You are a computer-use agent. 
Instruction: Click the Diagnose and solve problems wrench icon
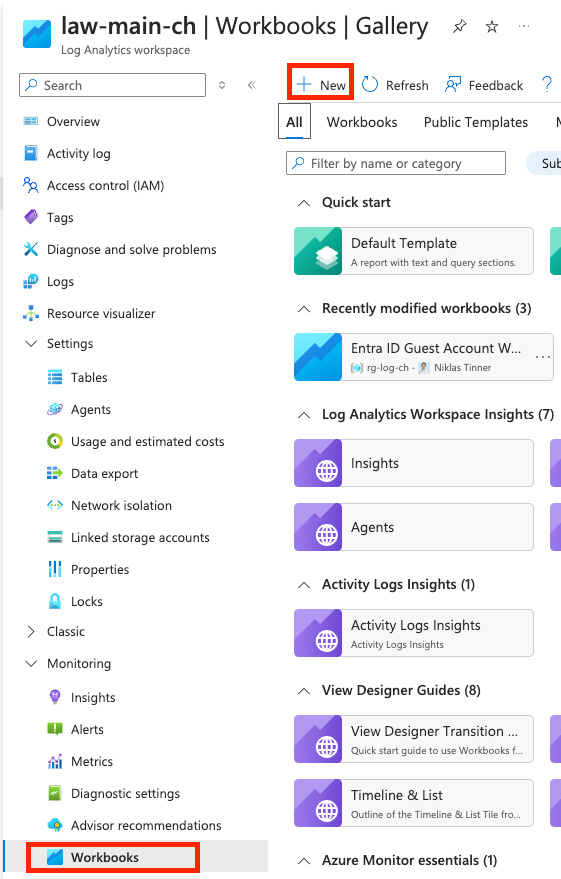pyautogui.click(x=31, y=249)
